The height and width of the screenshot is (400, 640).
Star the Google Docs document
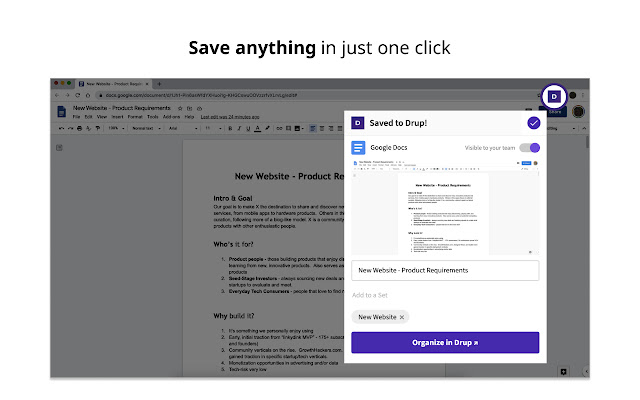(x=180, y=109)
